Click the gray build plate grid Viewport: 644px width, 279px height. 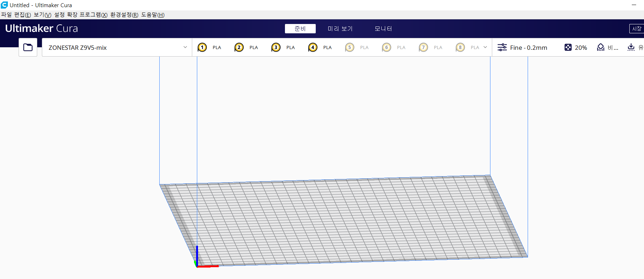tap(344, 220)
